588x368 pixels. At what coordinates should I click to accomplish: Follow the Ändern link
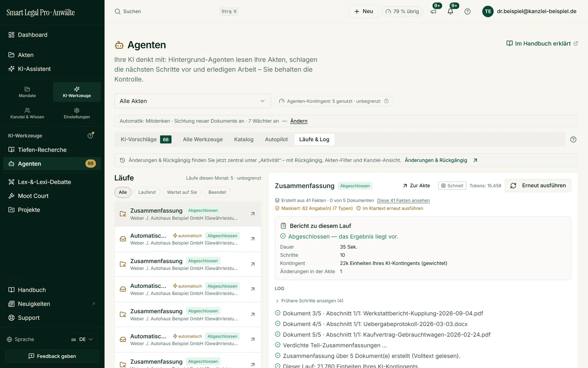click(x=299, y=121)
